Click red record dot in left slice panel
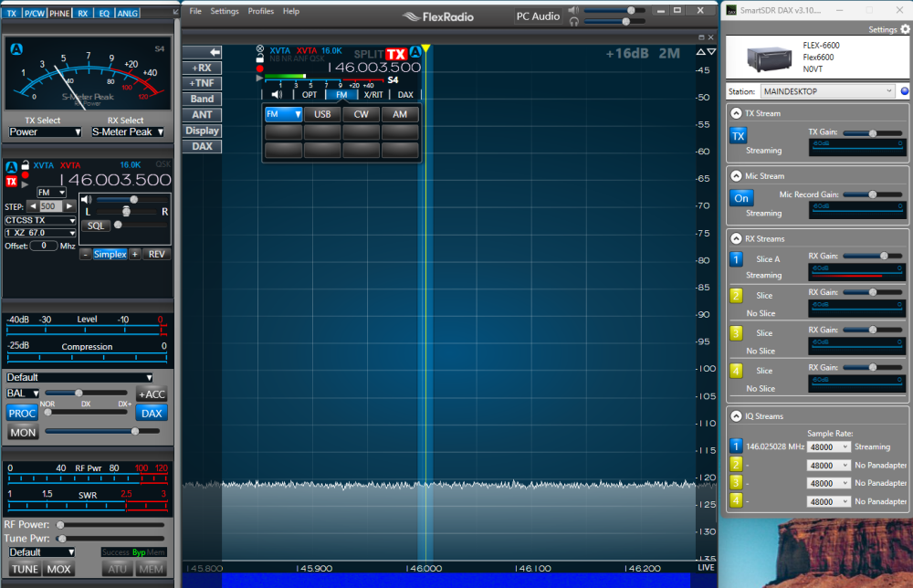This screenshot has height=588, width=913. pos(25,174)
